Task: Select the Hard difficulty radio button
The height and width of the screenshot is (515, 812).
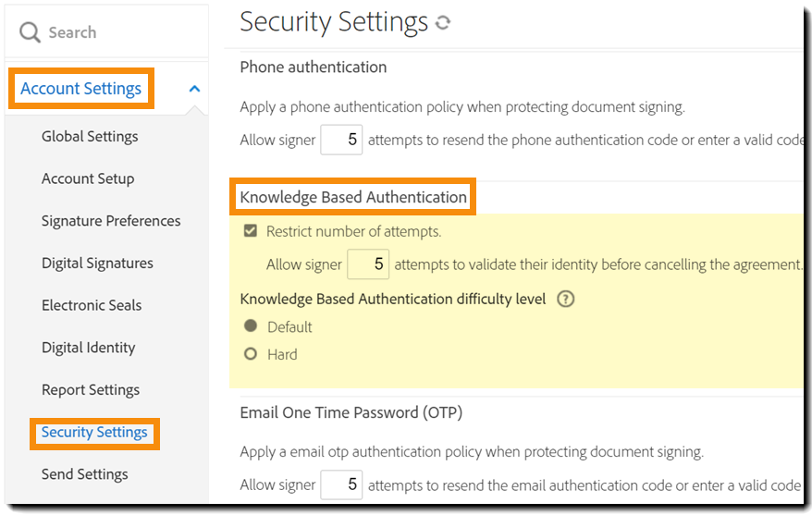Action: coord(250,354)
